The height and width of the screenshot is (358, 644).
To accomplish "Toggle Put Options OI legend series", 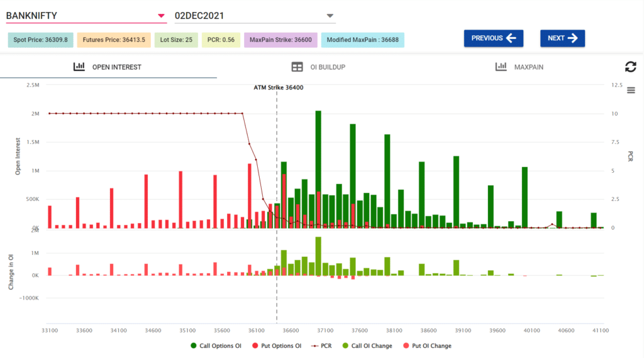I will point(277,345).
